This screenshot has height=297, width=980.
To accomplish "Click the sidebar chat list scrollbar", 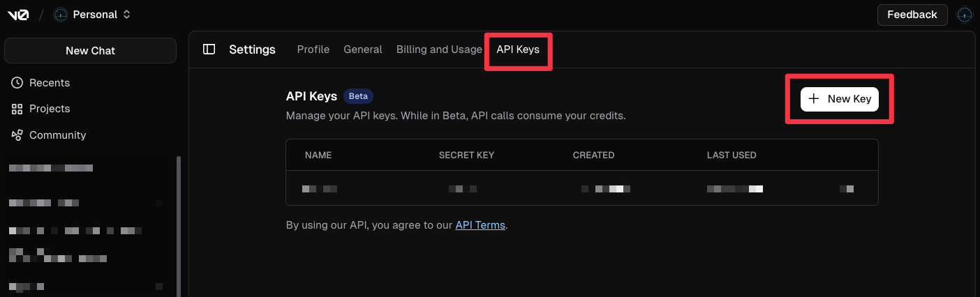I will [x=179, y=226].
